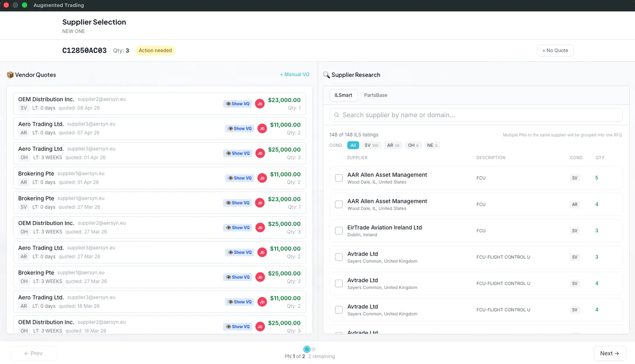This screenshot has width=635, height=364.
Task: Click the Prev button
Action: point(33,353)
